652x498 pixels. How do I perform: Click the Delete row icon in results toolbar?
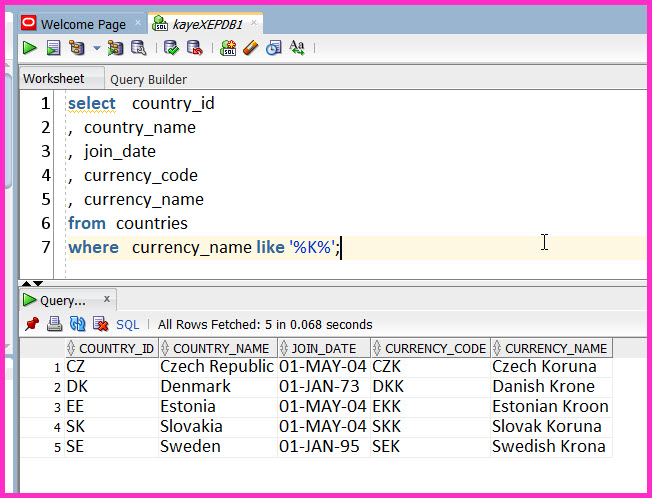(x=100, y=324)
